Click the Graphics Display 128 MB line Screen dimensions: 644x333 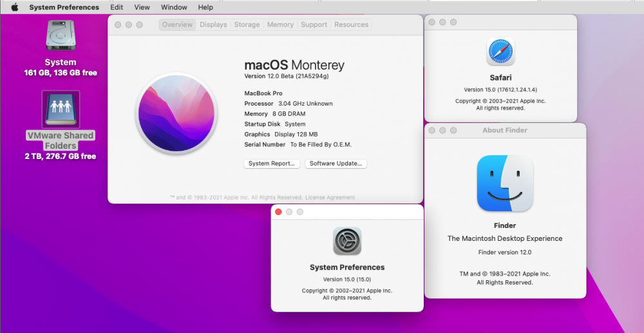(x=281, y=134)
